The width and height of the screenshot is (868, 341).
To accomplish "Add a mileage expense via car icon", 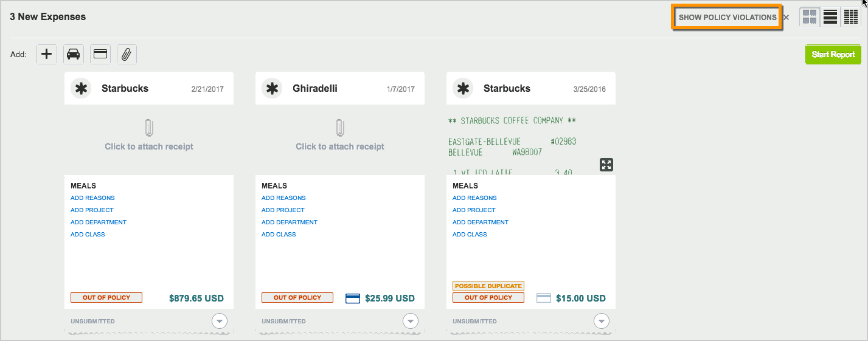I will tap(74, 54).
